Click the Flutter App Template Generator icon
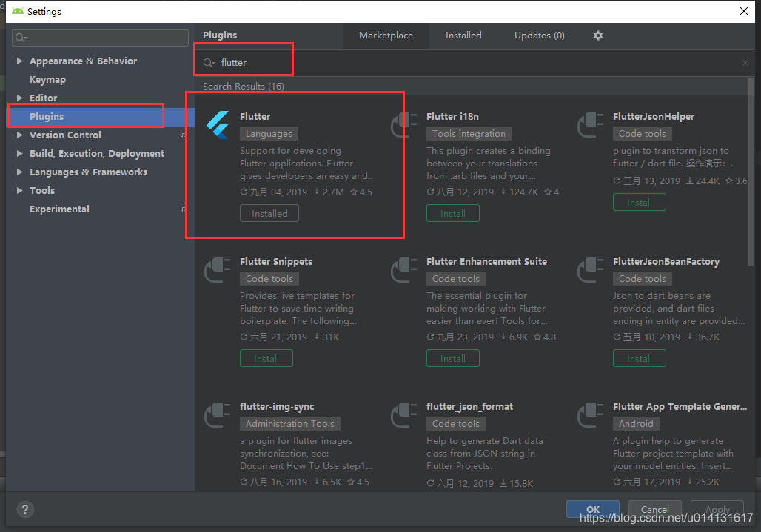Viewport: 761px width, 532px height. pyautogui.click(x=591, y=414)
